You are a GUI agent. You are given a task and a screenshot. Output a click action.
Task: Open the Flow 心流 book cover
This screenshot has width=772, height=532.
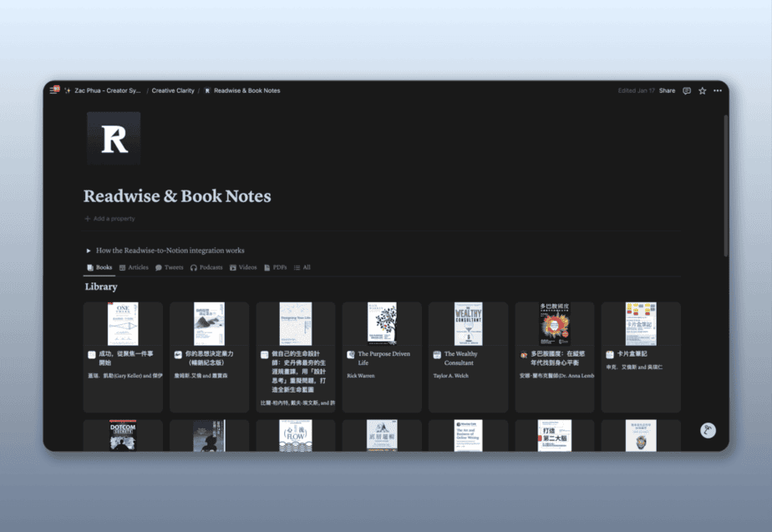coord(296,435)
